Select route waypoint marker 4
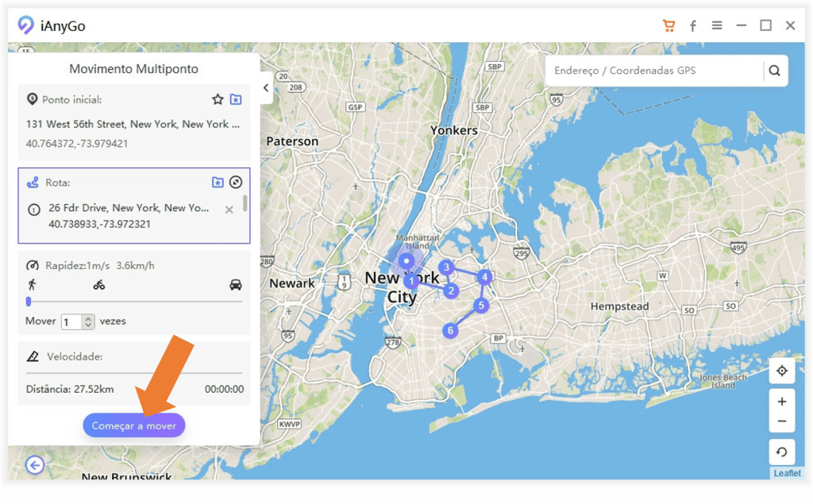 [484, 277]
